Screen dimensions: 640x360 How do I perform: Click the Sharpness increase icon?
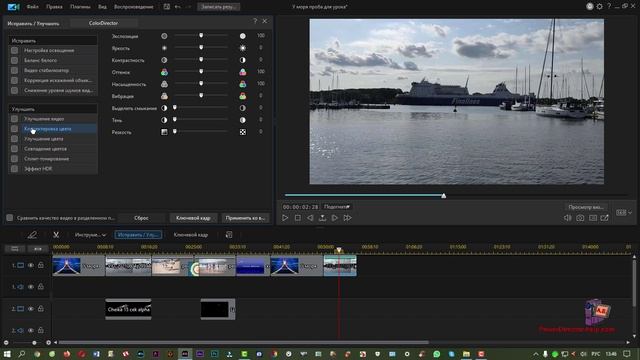point(242,132)
